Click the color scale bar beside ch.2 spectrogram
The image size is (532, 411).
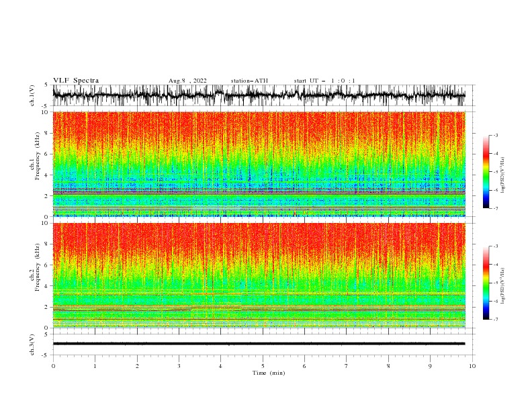(486, 283)
